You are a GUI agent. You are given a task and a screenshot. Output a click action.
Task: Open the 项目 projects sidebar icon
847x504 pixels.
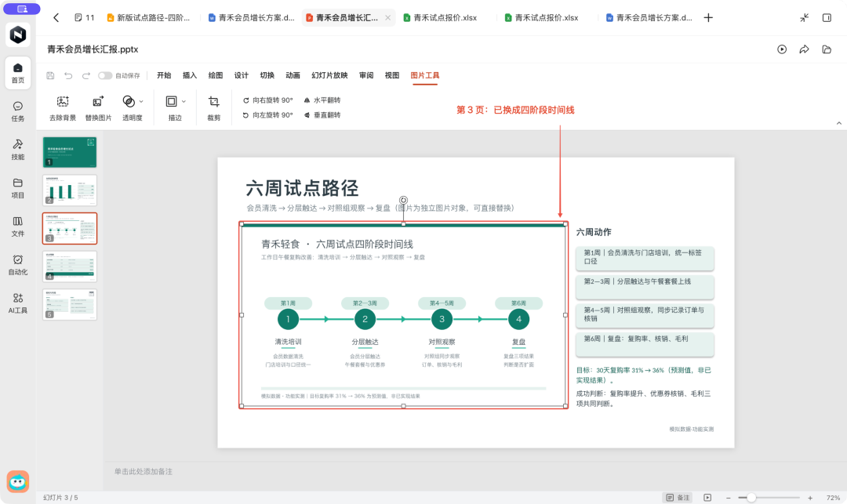coord(18,188)
